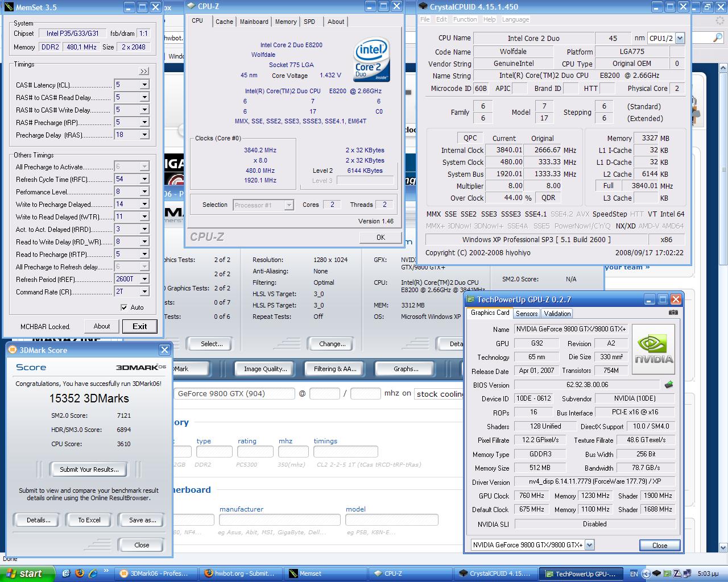The height and width of the screenshot is (582, 728).
Task: Open About tab in CPU-Z
Action: [336, 22]
